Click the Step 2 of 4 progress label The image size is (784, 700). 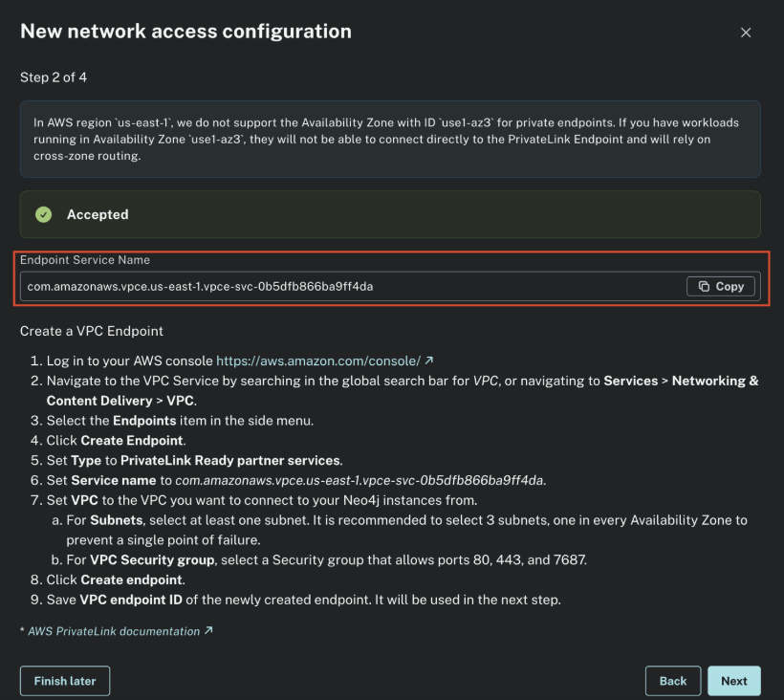(54, 77)
